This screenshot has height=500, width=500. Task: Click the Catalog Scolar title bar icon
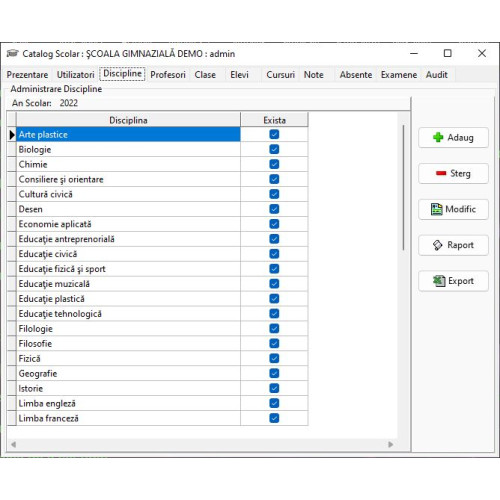click(x=12, y=53)
